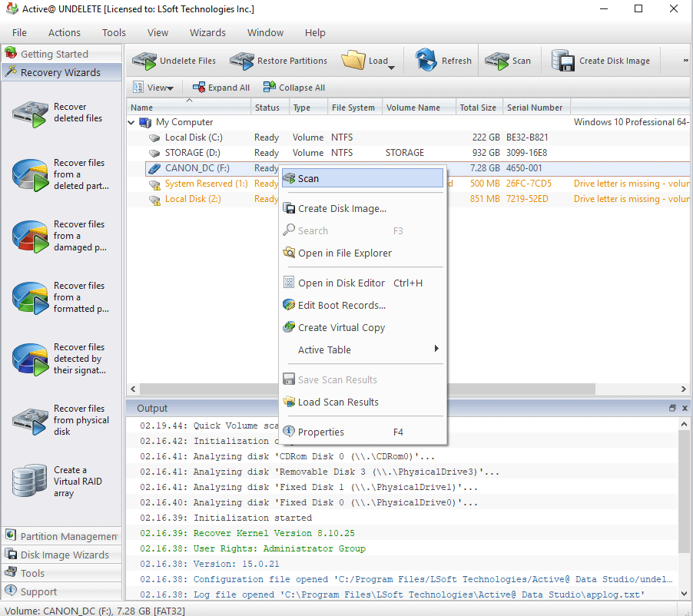Viewport: 693px width, 616px height.
Task: Start Recover files from a formatted partition wizard
Action: [61, 297]
